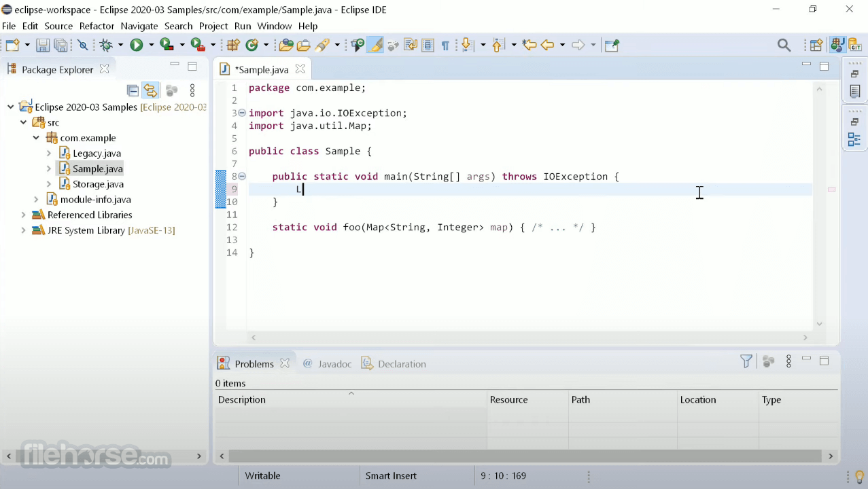Toggle Link with Editor in Package Explorer

click(x=151, y=90)
